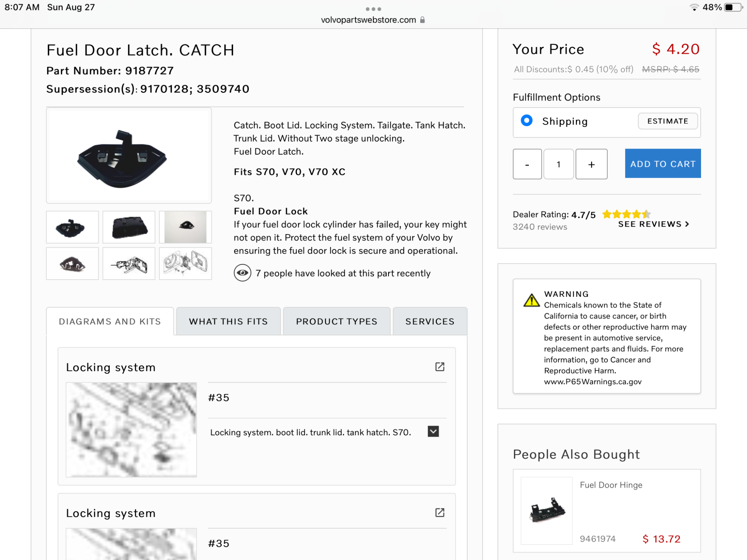Open first Locking system diagram in new window
Screen dimensions: 747x560
click(x=440, y=367)
